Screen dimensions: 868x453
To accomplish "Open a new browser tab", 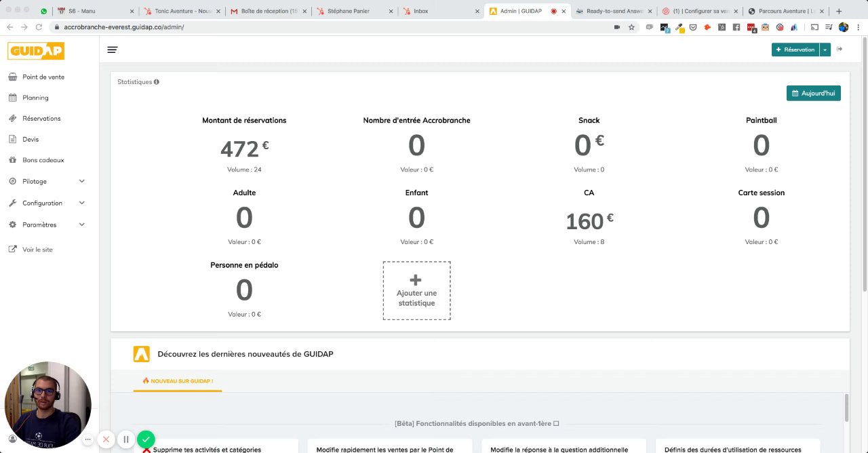I will click(839, 12).
